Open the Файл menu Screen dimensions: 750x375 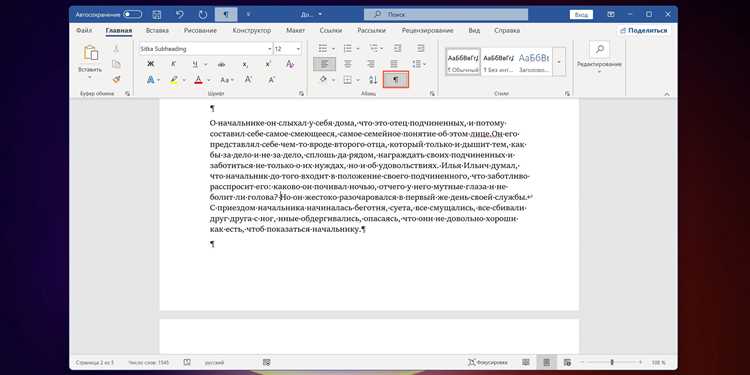coord(84,30)
